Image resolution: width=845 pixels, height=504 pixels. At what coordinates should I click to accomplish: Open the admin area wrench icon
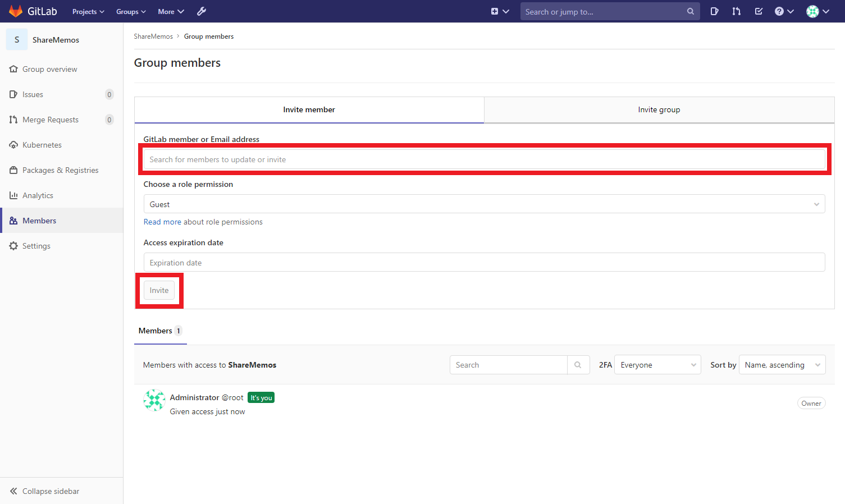[202, 11]
